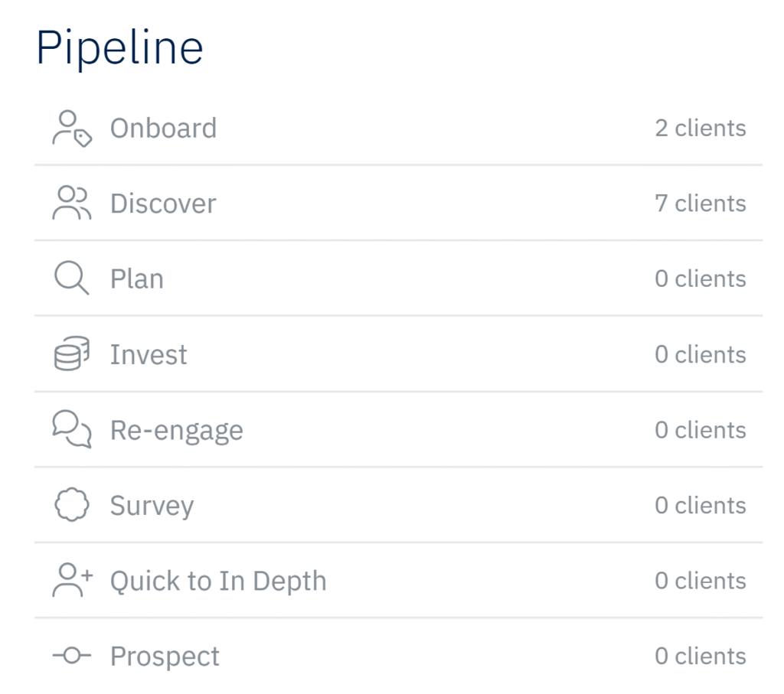Select the Invest stage label
This screenshot has height=694, width=784.
click(149, 354)
